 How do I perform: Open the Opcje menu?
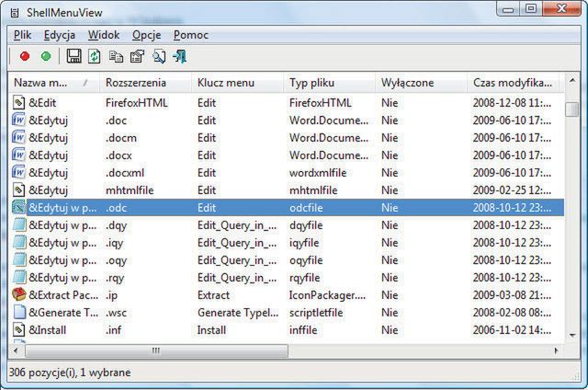coord(147,35)
